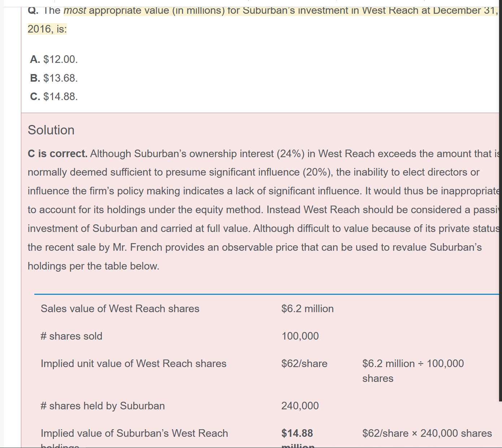Select answer option B. $13.68
The width and height of the screenshot is (502, 448).
(54, 78)
